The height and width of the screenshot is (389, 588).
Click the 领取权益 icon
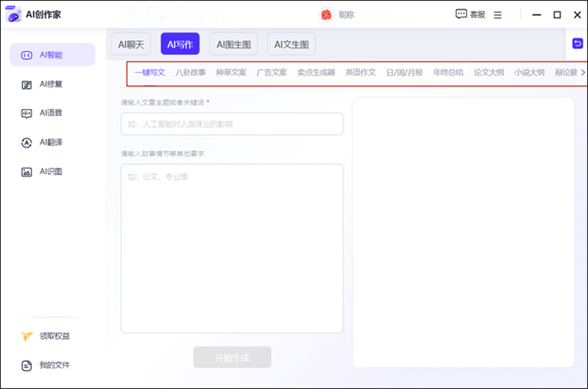click(26, 336)
